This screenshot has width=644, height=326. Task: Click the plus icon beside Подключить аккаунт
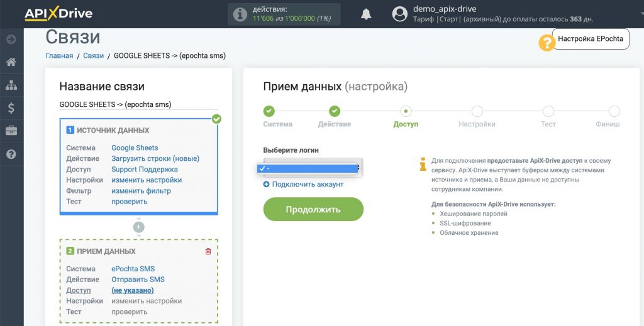[266, 185]
